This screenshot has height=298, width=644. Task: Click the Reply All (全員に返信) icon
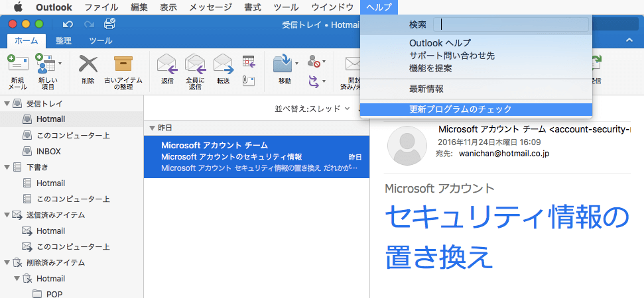tap(195, 64)
